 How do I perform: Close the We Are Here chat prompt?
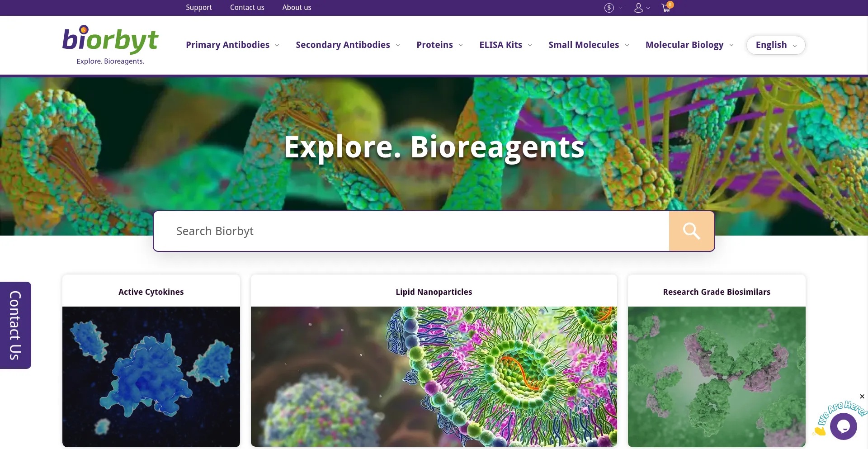(x=862, y=397)
